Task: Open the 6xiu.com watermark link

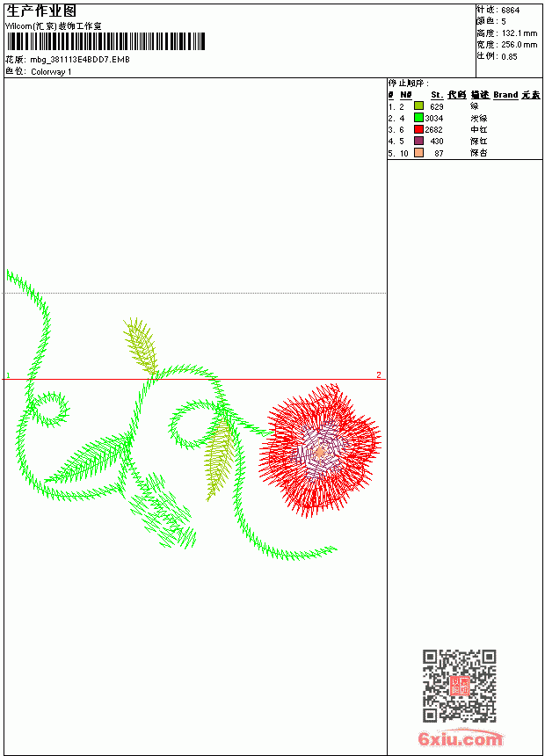Action: pos(460,738)
